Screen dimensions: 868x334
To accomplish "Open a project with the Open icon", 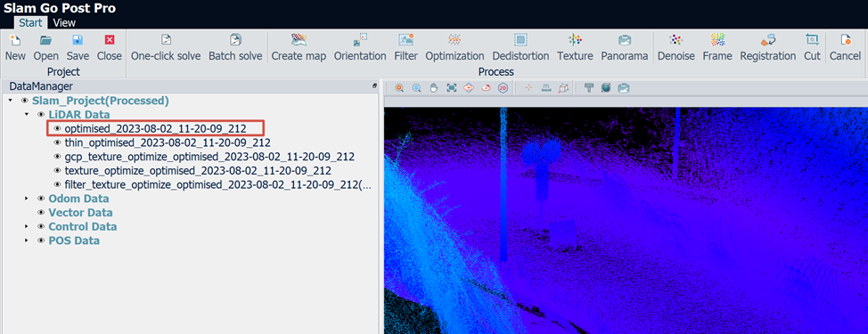I will (x=45, y=40).
